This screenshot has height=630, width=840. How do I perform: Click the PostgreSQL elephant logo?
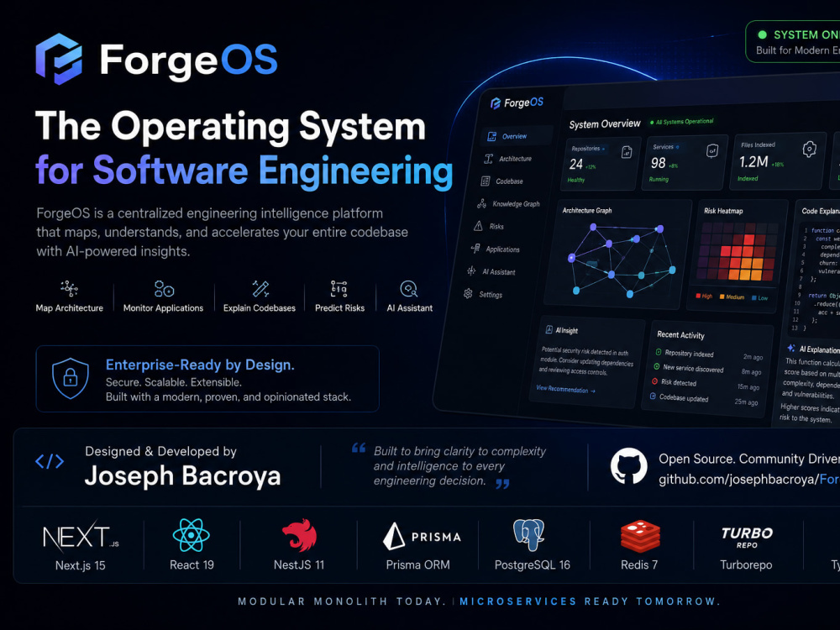tap(528, 534)
